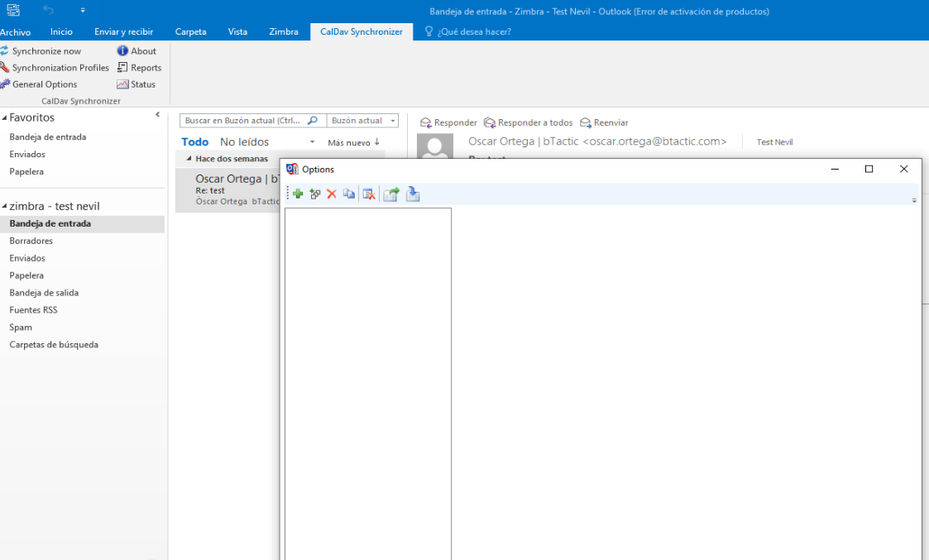Filter by No leídos

244,141
